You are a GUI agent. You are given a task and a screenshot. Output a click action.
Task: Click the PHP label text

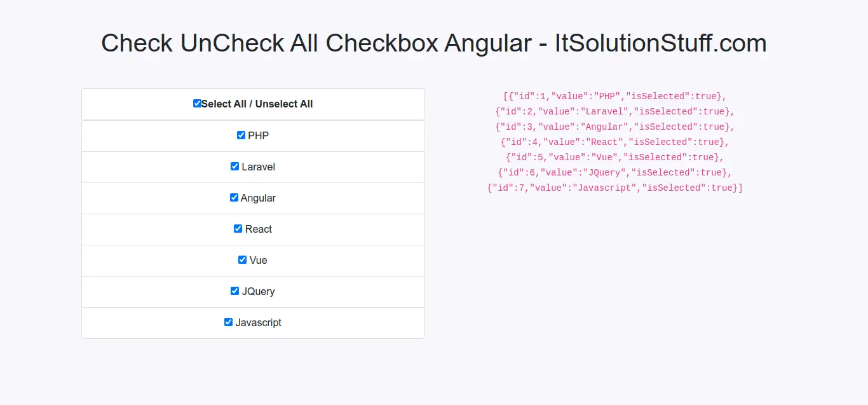(257, 135)
